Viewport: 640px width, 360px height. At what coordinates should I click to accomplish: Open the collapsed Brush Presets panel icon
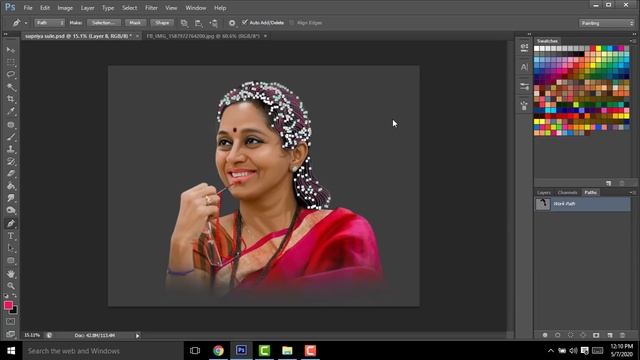524,87
